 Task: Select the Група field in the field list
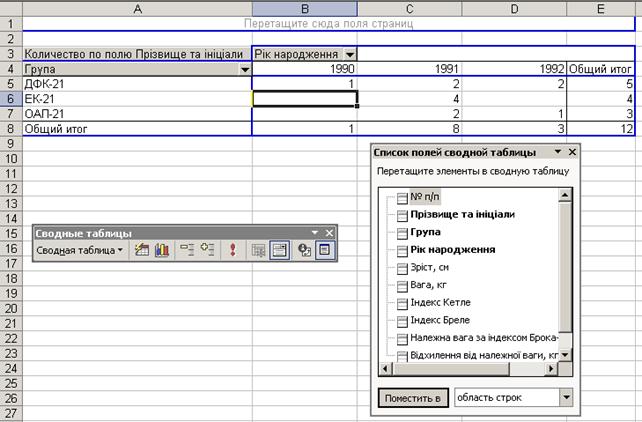pyautogui.click(x=425, y=232)
